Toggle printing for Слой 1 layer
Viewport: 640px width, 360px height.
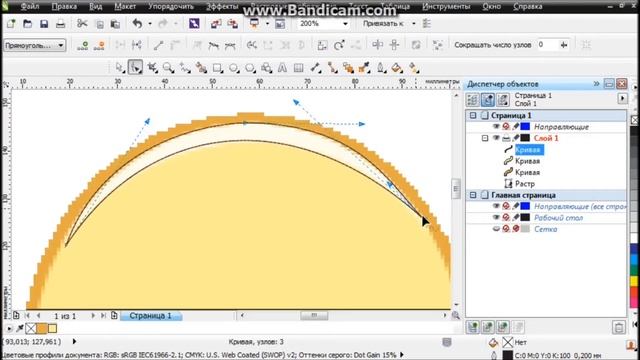coord(506,138)
